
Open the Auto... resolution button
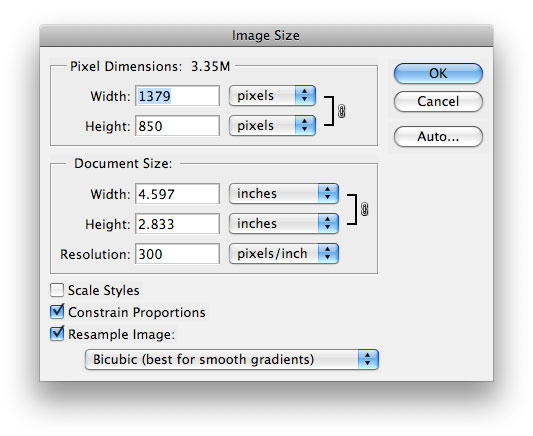click(x=438, y=137)
